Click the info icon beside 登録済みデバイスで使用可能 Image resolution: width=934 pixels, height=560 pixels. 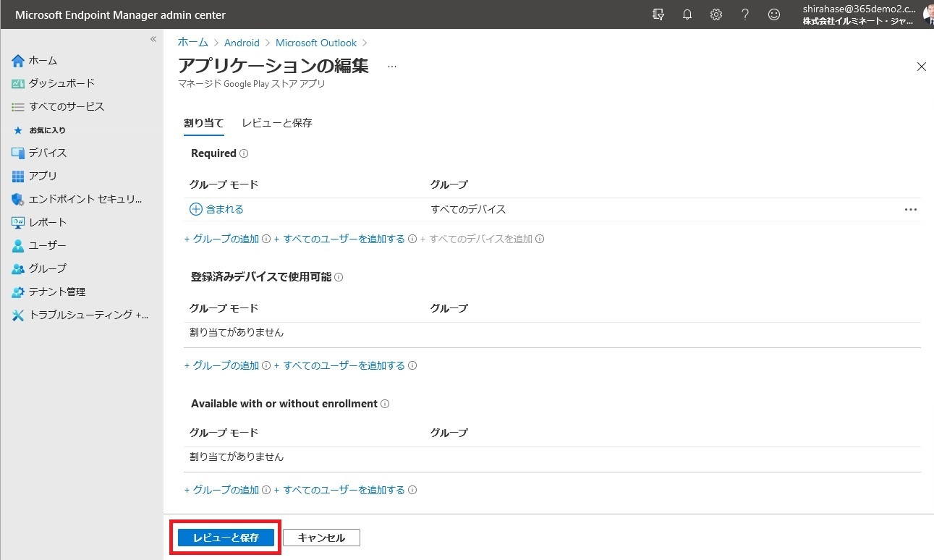(x=339, y=277)
